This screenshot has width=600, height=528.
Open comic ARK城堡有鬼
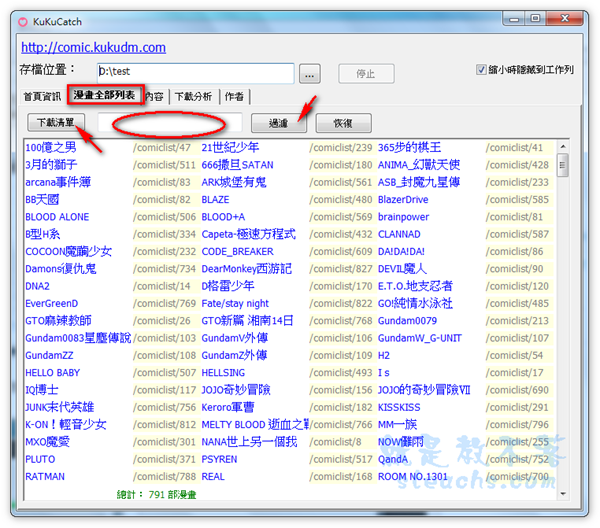tap(234, 182)
